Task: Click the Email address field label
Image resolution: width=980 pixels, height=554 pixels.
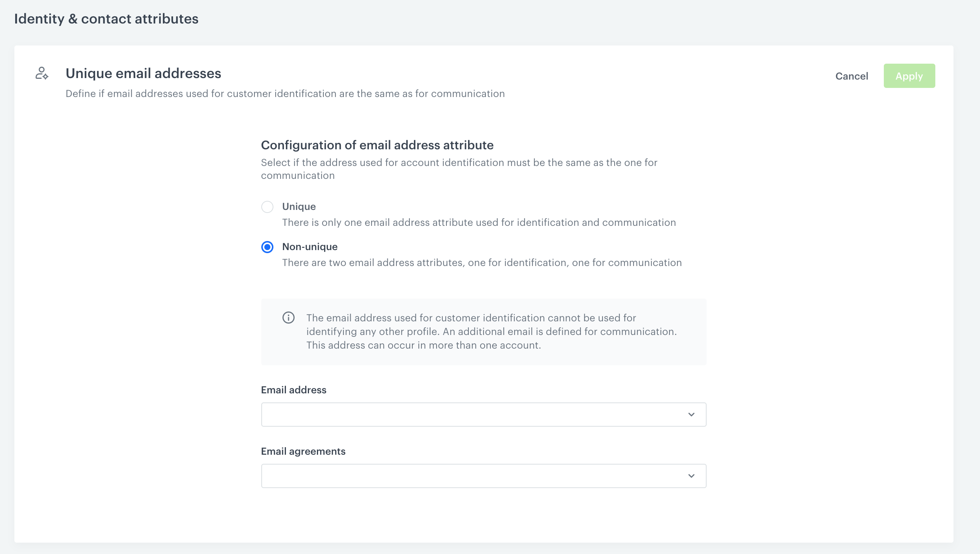Action: point(293,390)
